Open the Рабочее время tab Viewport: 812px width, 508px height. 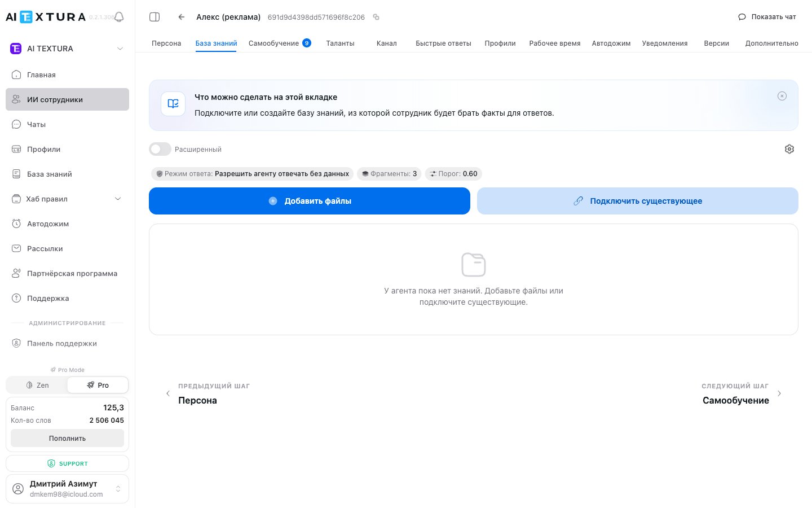click(555, 43)
